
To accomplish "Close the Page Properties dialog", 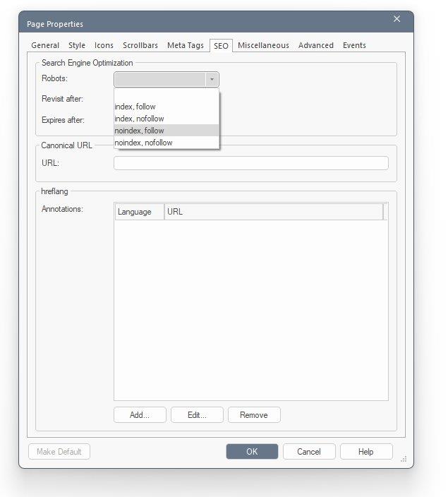I will click(396, 19).
